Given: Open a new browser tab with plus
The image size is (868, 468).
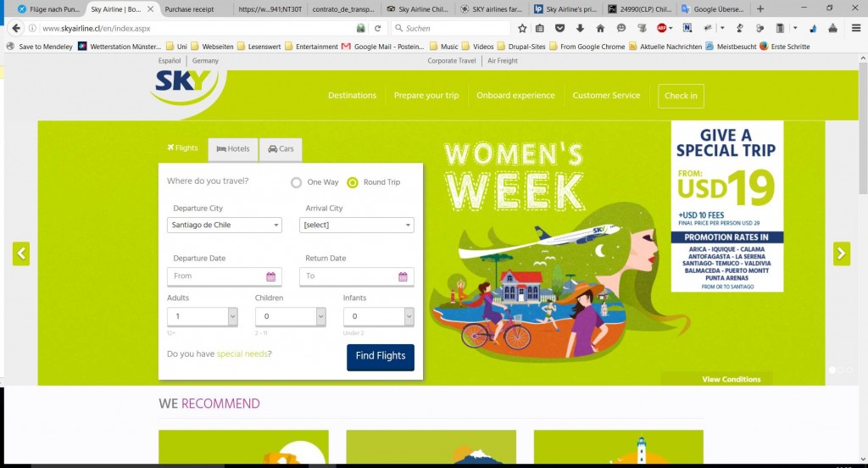Looking at the screenshot, I should (x=760, y=8).
